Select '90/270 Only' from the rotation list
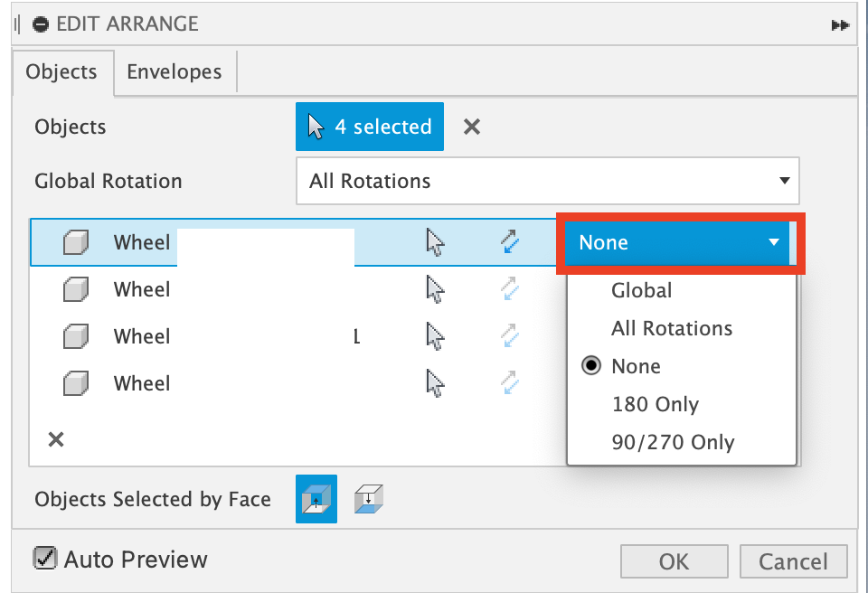Screen dimensions: 868x593 [x=669, y=442]
